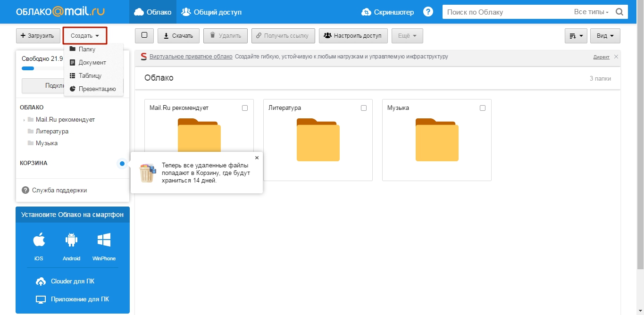Click the trash bin tooltip icon
Screen dimensions: 644x315
[x=147, y=173]
